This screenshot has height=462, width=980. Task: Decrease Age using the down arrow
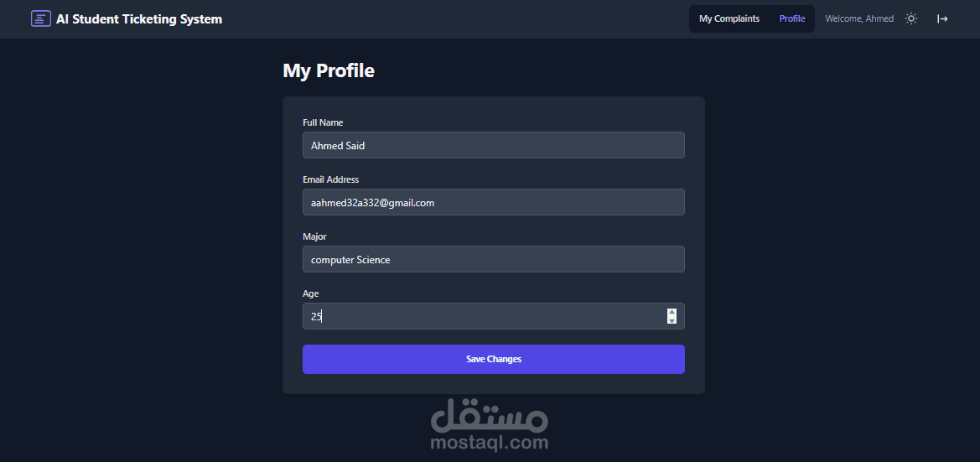pyautogui.click(x=671, y=320)
